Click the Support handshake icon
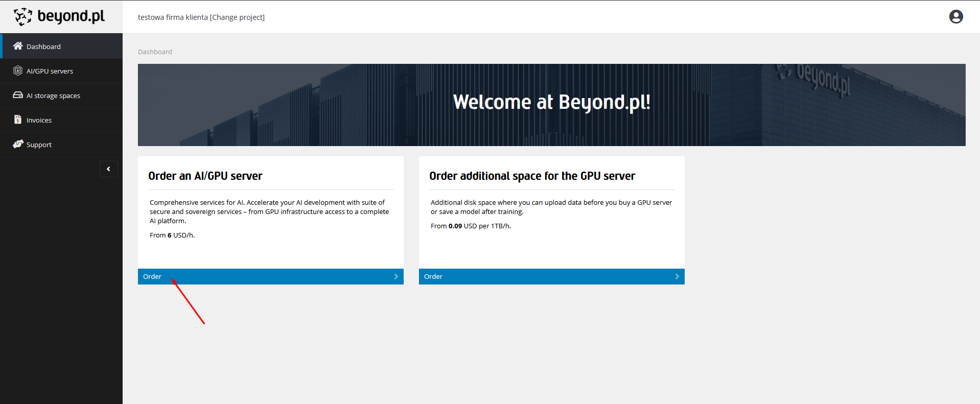The image size is (980, 404). (18, 144)
